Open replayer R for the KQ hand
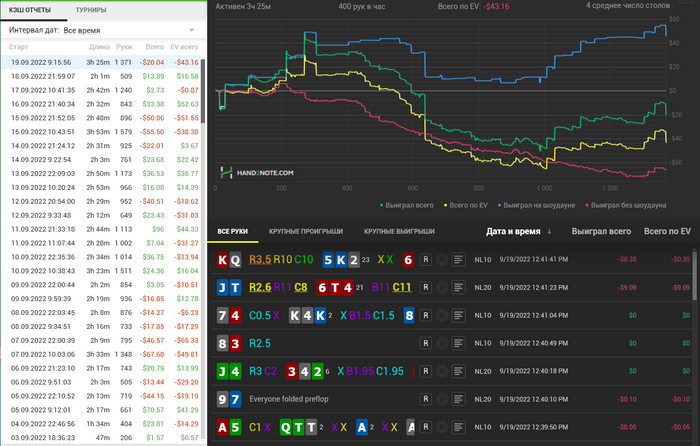The height and width of the screenshot is (446, 700). click(425, 259)
